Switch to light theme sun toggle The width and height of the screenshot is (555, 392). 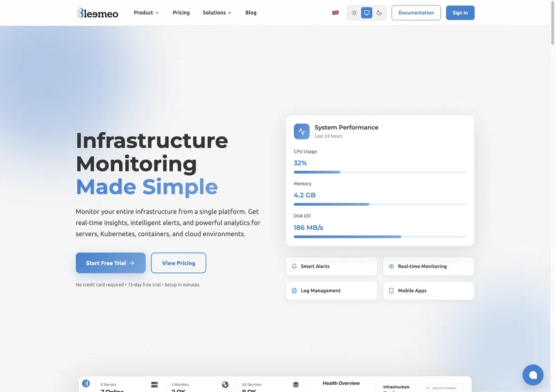(354, 13)
